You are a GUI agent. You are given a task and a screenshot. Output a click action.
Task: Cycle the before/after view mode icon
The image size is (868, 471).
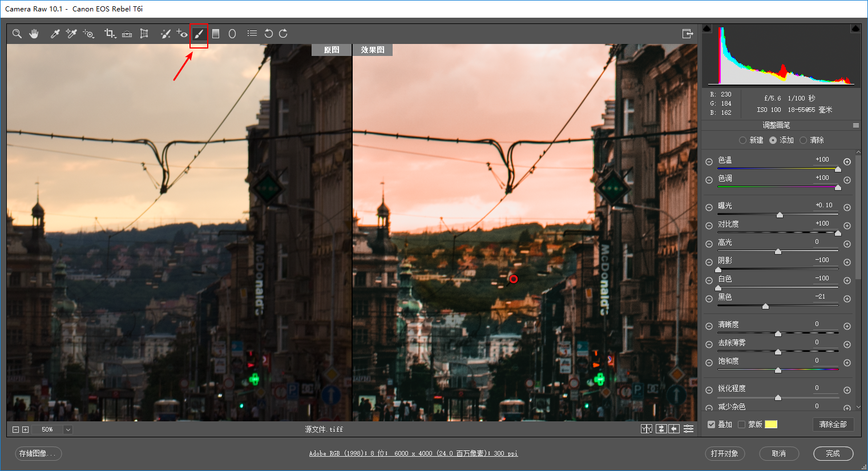click(647, 429)
